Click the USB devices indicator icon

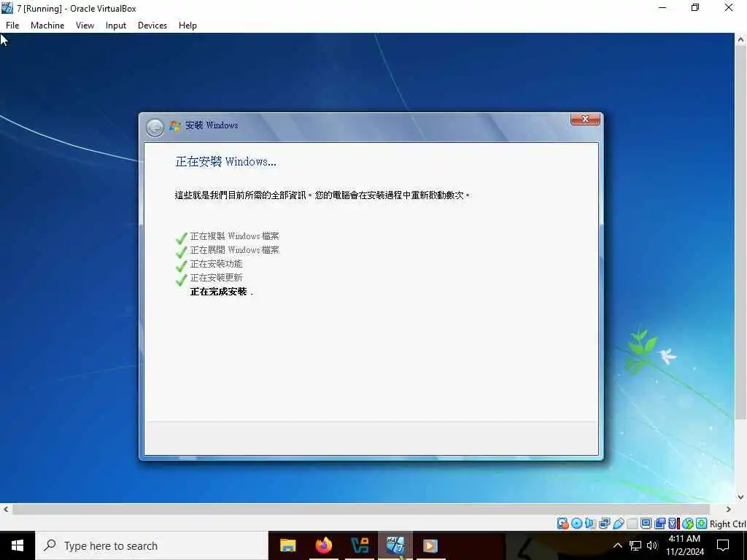619,524
